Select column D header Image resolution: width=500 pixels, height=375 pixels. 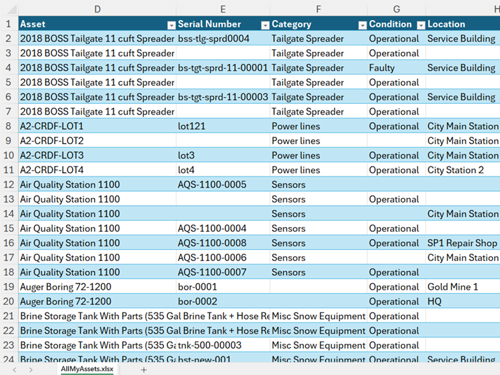pyautogui.click(x=97, y=9)
